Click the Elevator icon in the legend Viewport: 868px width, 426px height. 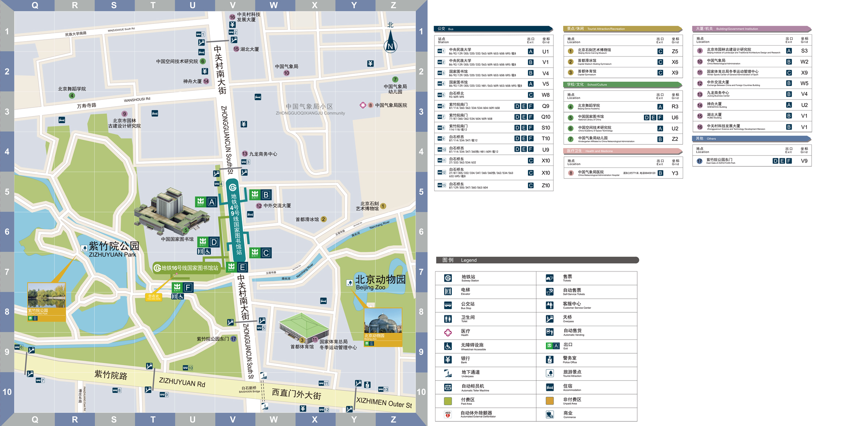click(x=448, y=291)
